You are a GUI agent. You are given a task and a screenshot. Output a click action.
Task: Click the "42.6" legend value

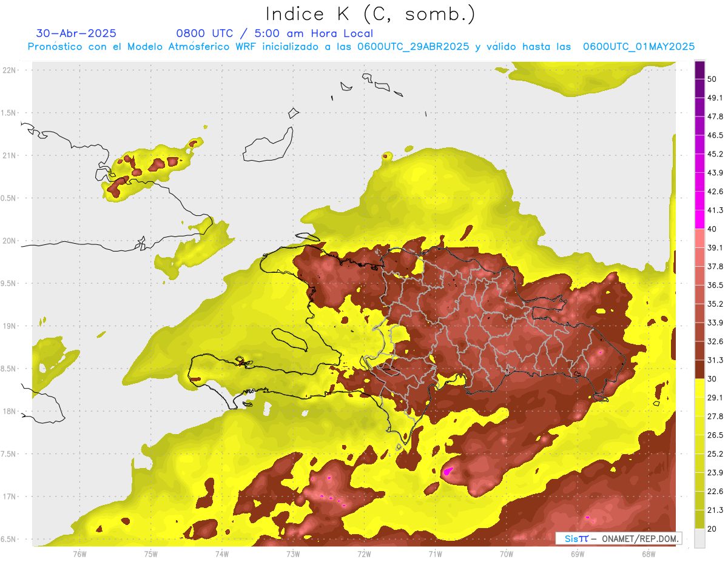[x=715, y=192]
